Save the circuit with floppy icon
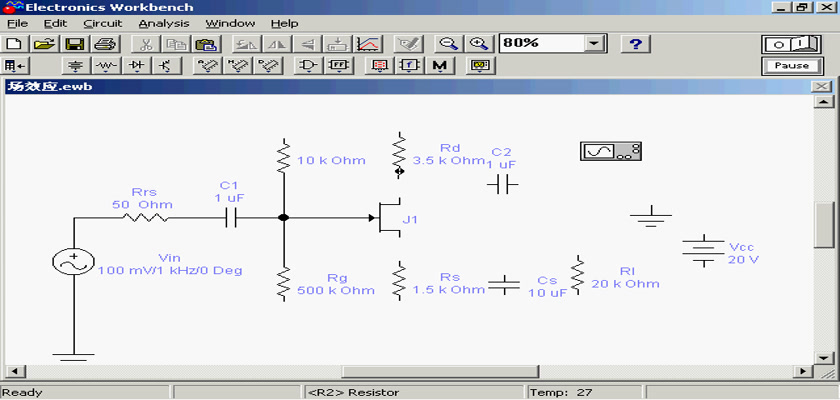 (74, 44)
